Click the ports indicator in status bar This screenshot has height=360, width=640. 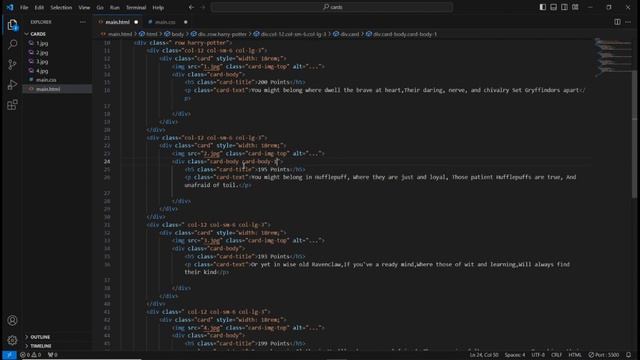[x=53, y=355]
